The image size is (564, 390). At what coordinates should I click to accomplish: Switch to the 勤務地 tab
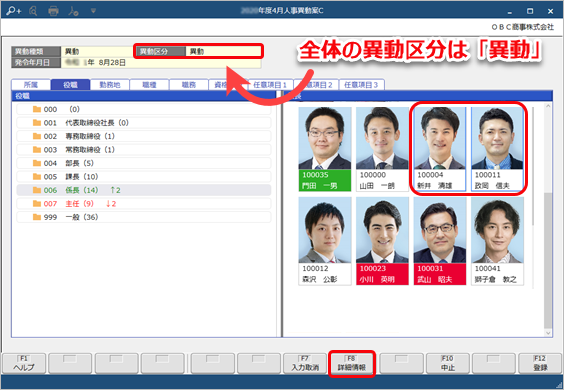coord(110,85)
